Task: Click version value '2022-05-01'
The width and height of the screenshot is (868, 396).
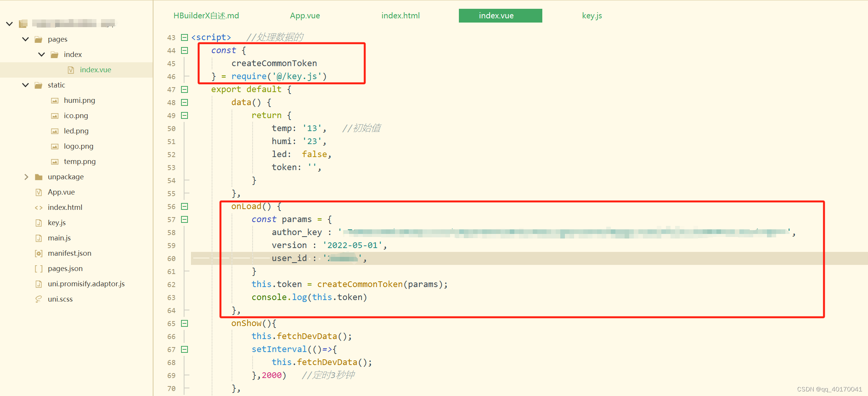Action: [352, 245]
